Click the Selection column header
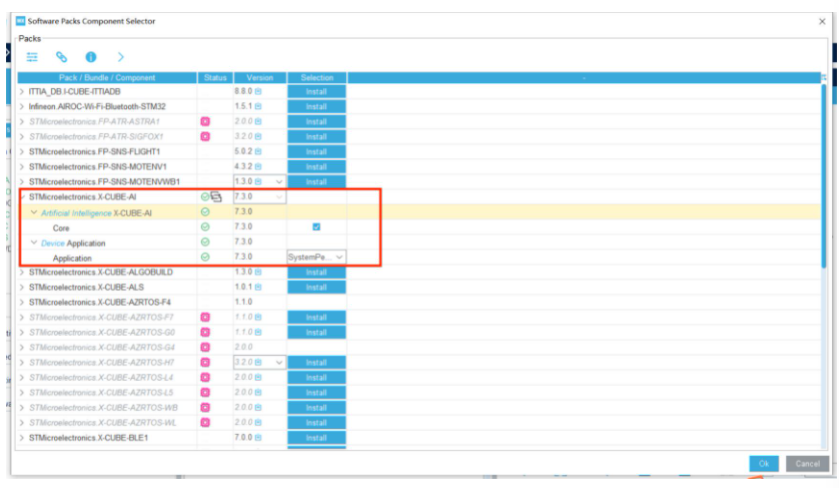 coord(317,78)
